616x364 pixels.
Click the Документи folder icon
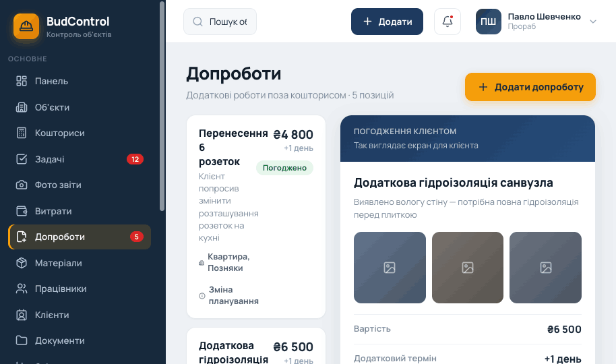point(22,340)
